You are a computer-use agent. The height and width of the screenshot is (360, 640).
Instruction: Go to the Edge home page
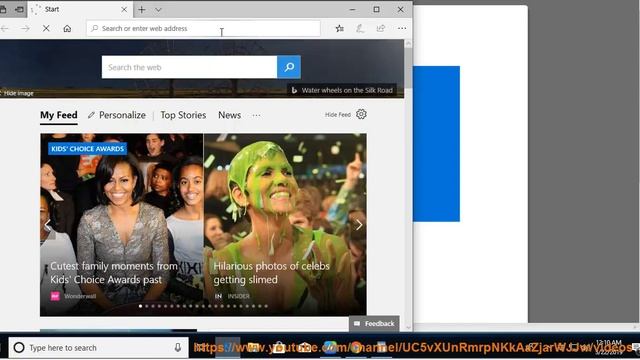[67, 28]
